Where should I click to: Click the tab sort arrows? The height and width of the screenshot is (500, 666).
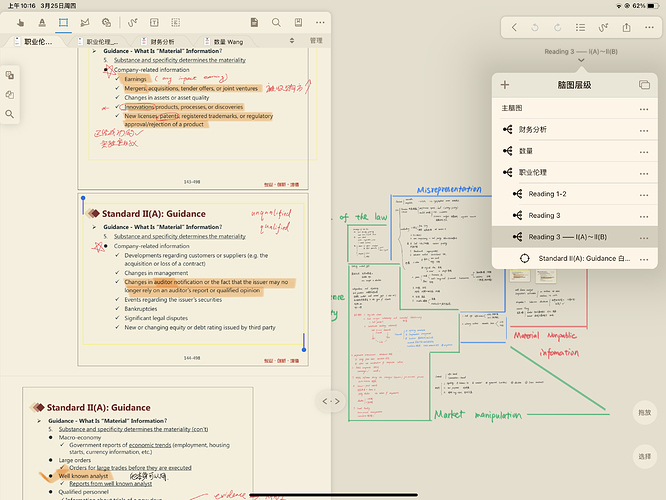tap(292, 41)
